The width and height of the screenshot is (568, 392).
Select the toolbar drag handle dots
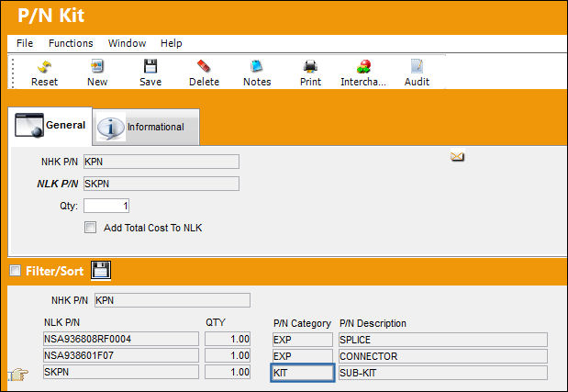(13, 73)
